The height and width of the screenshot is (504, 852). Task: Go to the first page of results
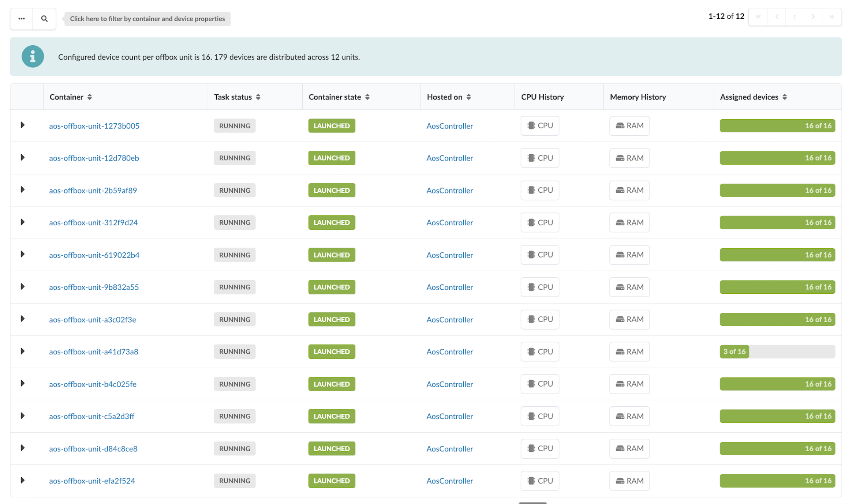click(758, 17)
